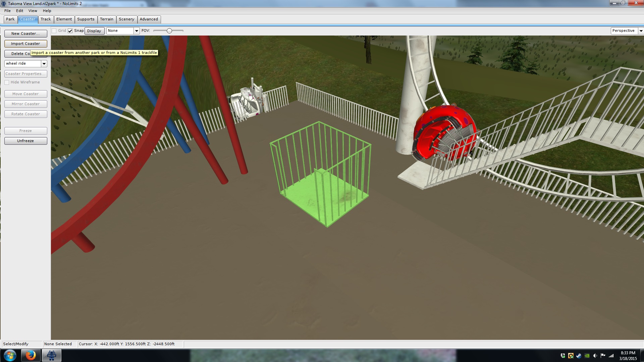
Task: Switch to the Scenery tab
Action: click(126, 19)
